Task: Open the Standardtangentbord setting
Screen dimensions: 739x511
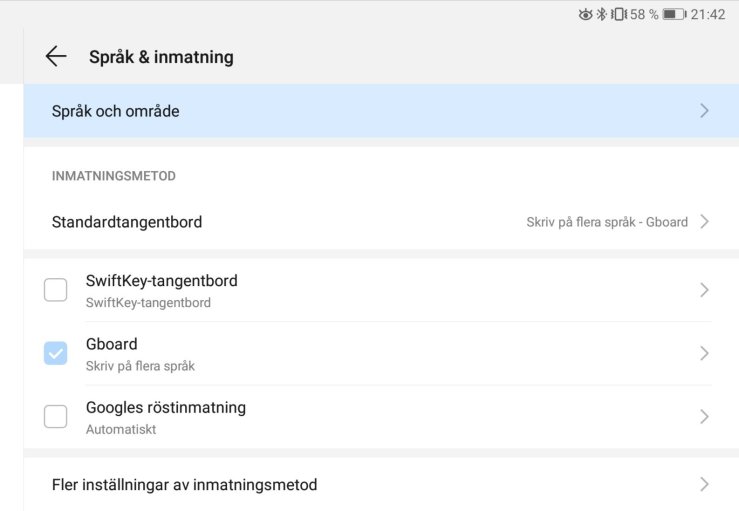Action: point(127,222)
